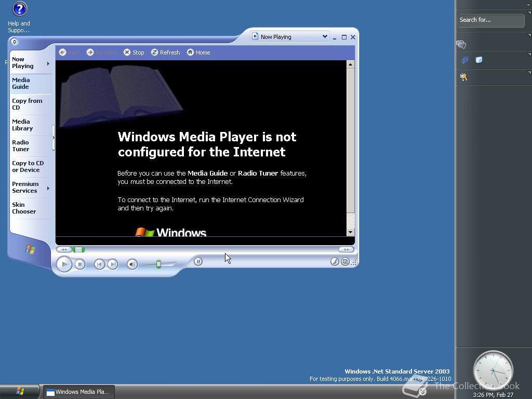Click the analog clock in the sidebar

493,370
